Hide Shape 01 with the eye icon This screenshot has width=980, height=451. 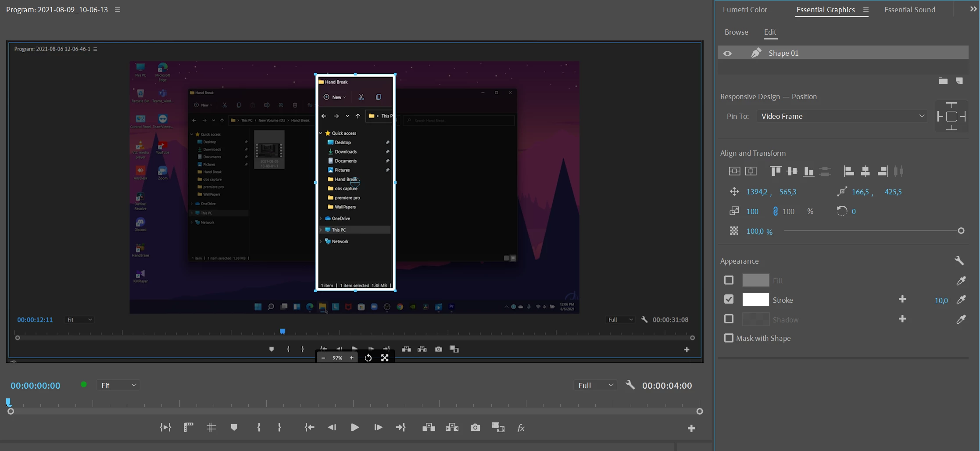727,54
